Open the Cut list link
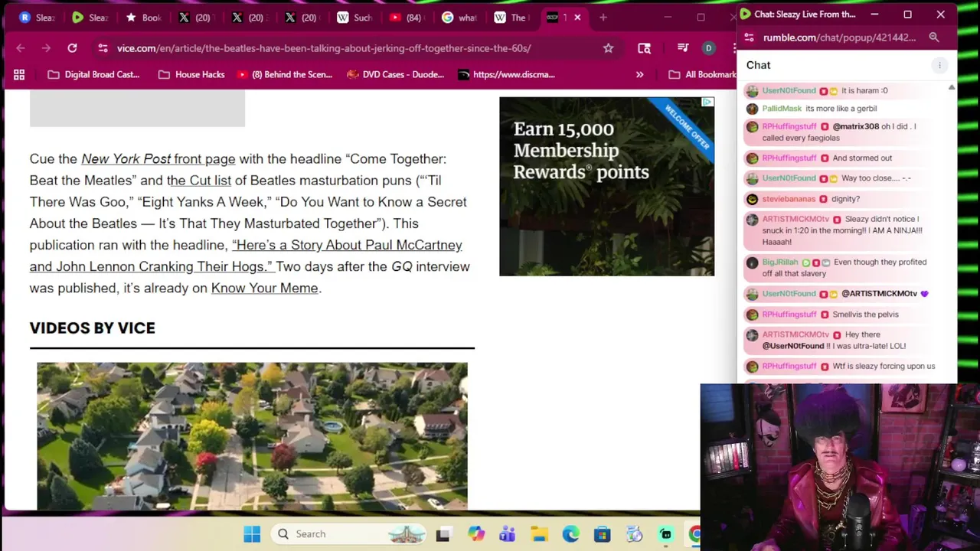This screenshot has height=551, width=980. pos(199,181)
